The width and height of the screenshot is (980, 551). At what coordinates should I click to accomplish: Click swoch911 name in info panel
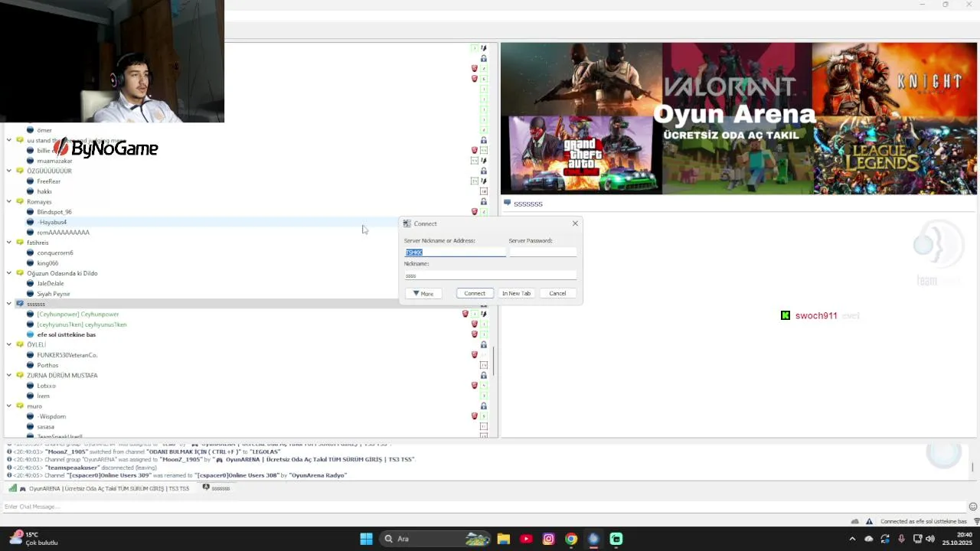pos(816,315)
